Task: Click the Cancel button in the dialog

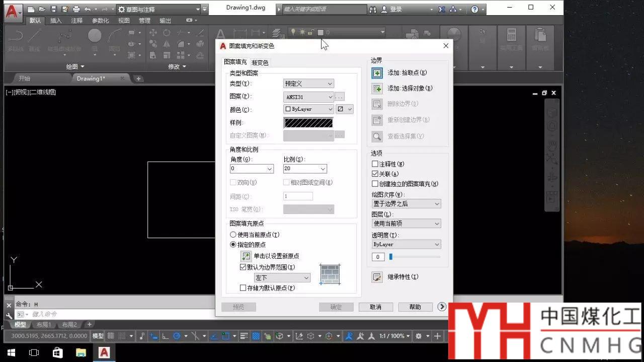Action: click(x=375, y=307)
